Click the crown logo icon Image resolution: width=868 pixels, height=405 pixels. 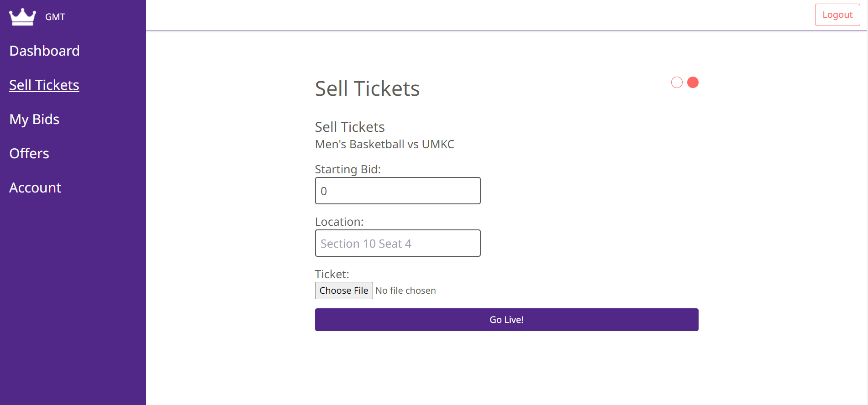pyautogui.click(x=22, y=17)
